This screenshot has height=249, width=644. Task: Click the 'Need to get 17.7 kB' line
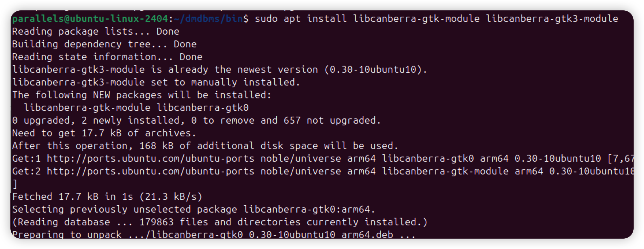[x=104, y=133]
